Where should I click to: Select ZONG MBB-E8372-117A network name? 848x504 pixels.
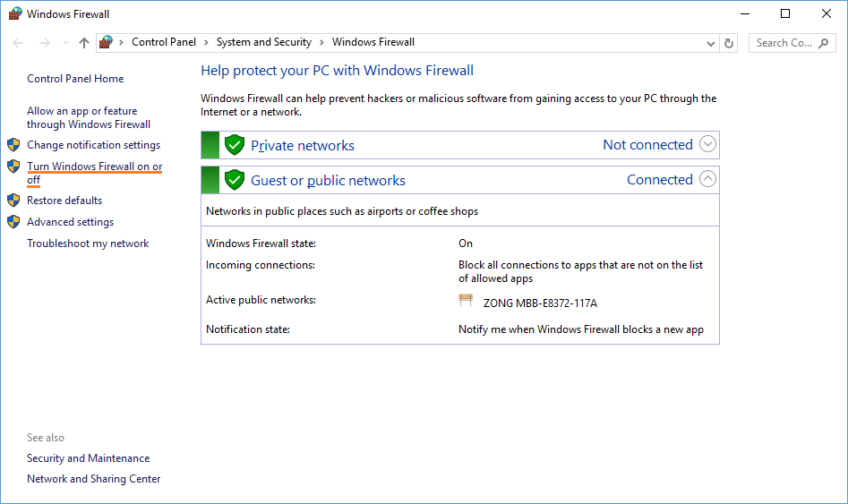coord(540,303)
